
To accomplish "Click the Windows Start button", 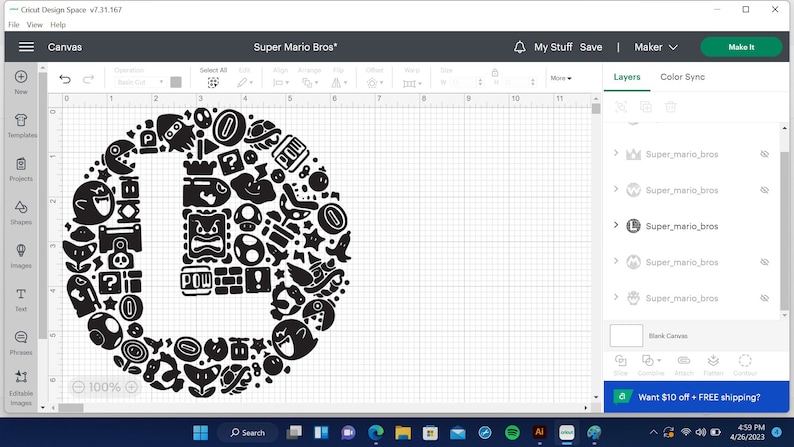I will pos(201,432).
